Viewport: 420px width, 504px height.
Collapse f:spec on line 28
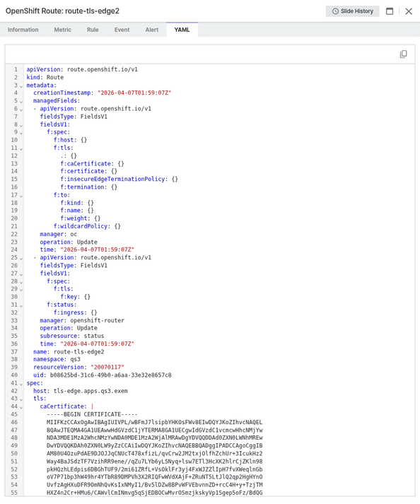21,282
